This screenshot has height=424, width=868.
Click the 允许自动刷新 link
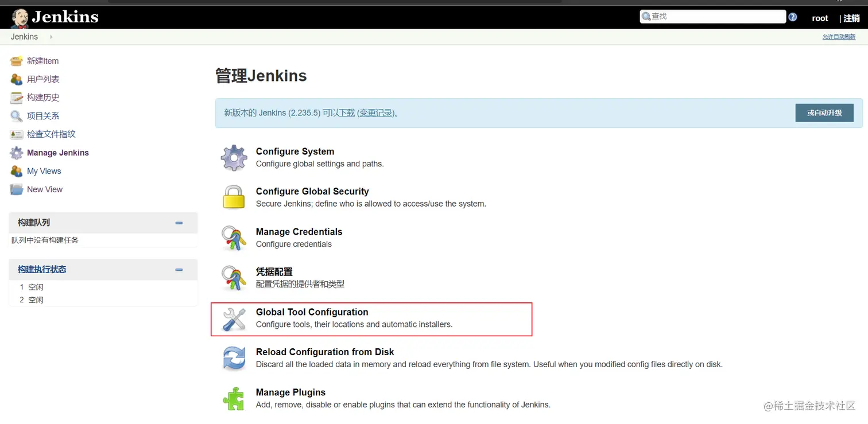coord(839,37)
